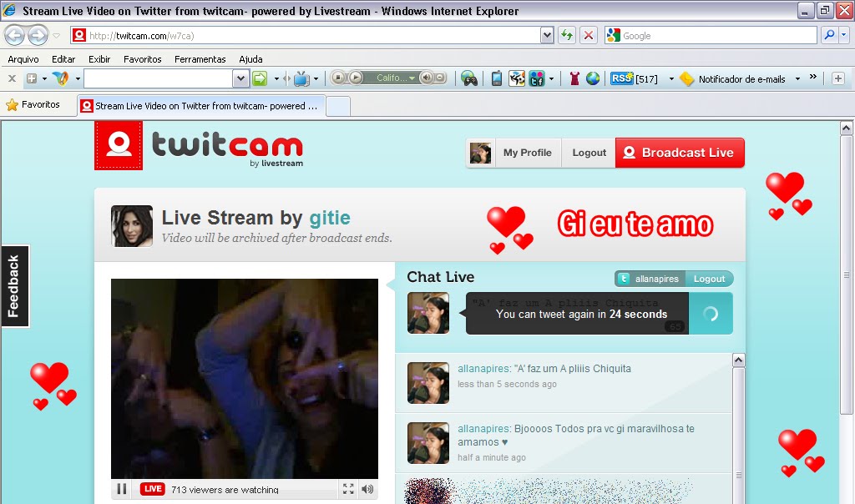Open the Favoritos menu
The width and height of the screenshot is (855, 504).
142,59
